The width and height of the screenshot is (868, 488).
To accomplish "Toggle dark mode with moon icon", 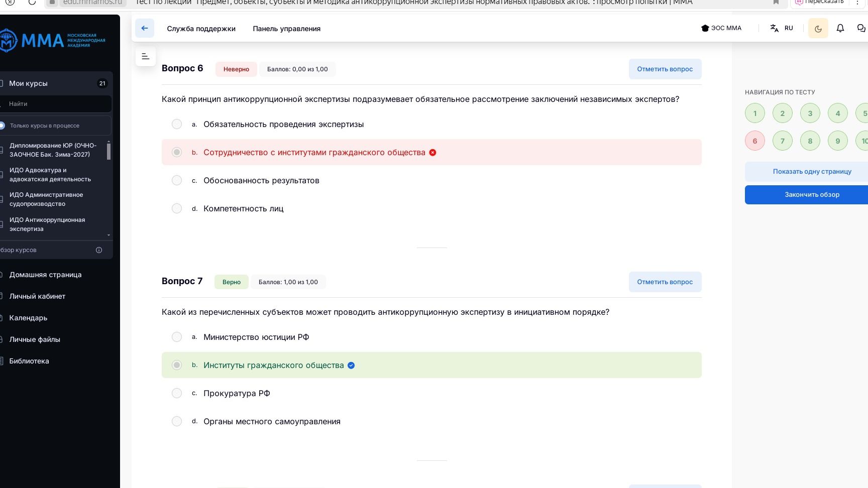I will pyautogui.click(x=818, y=29).
